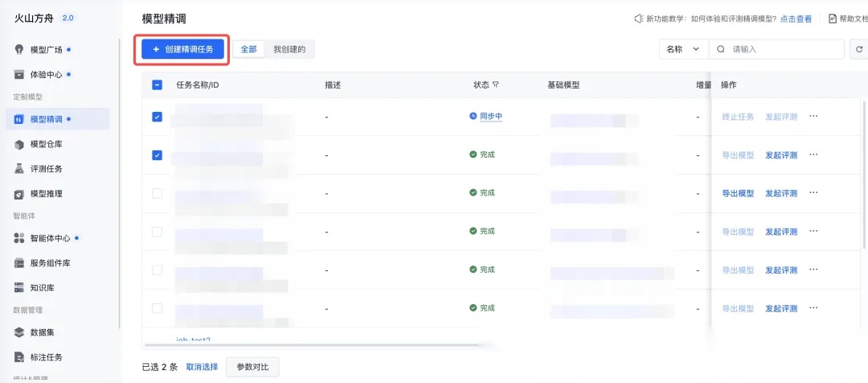Open the ··· menu in the checked 完成 row
868x383 pixels.
click(813, 154)
